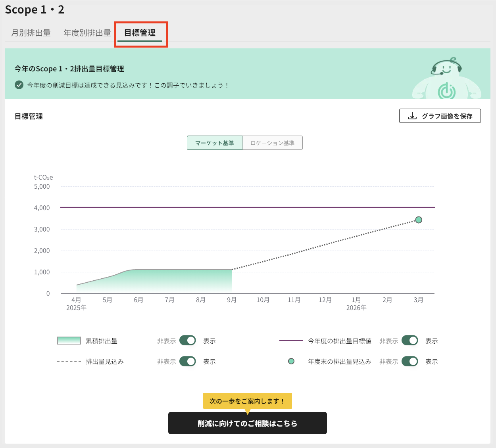Click the purple line legend icon for 今年度の排出量目標値
This screenshot has height=448, width=496.
[291, 340]
